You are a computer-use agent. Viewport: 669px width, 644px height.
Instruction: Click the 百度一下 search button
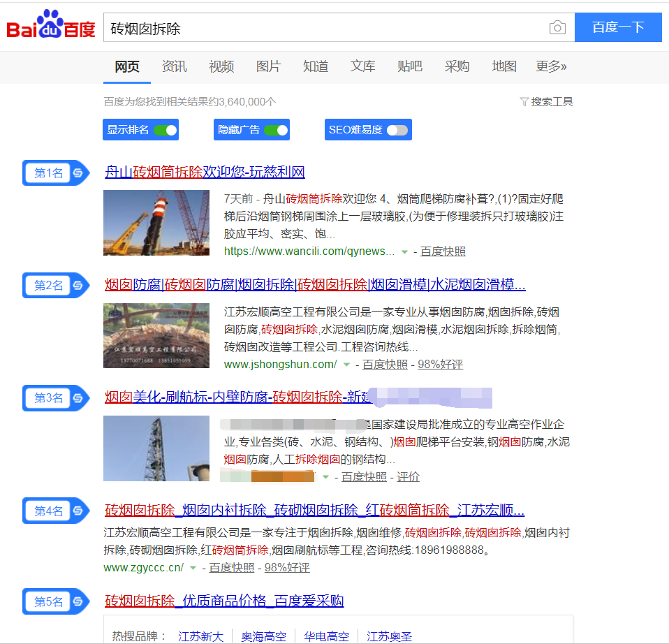618,27
